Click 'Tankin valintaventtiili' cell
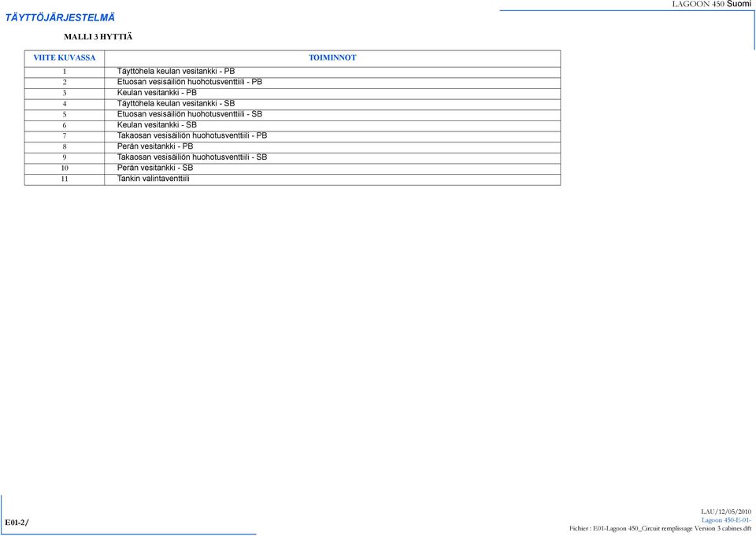The width and height of the screenshot is (756, 536). tap(332, 179)
